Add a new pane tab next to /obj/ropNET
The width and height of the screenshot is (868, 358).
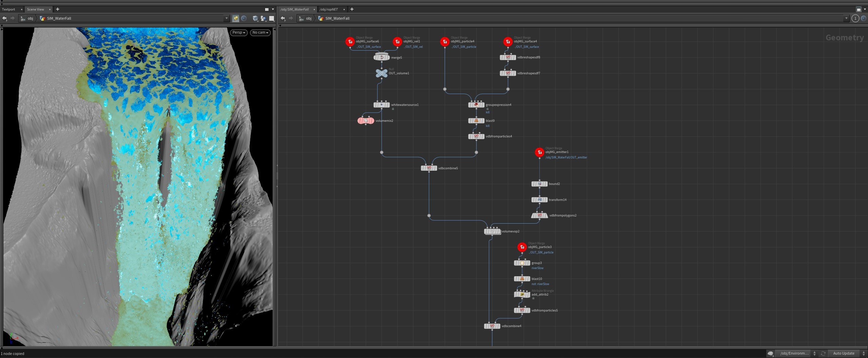point(352,9)
